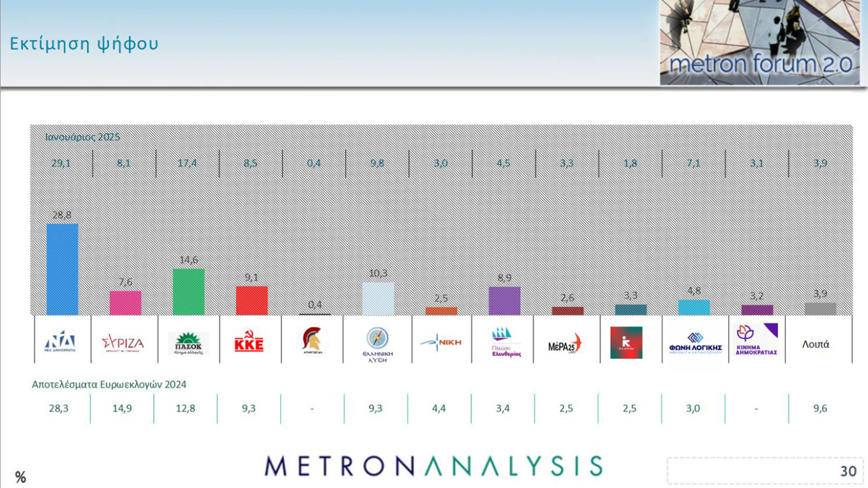The width and height of the screenshot is (868, 488).
Task: Select the Spartan helmet party logo
Action: 315,340
